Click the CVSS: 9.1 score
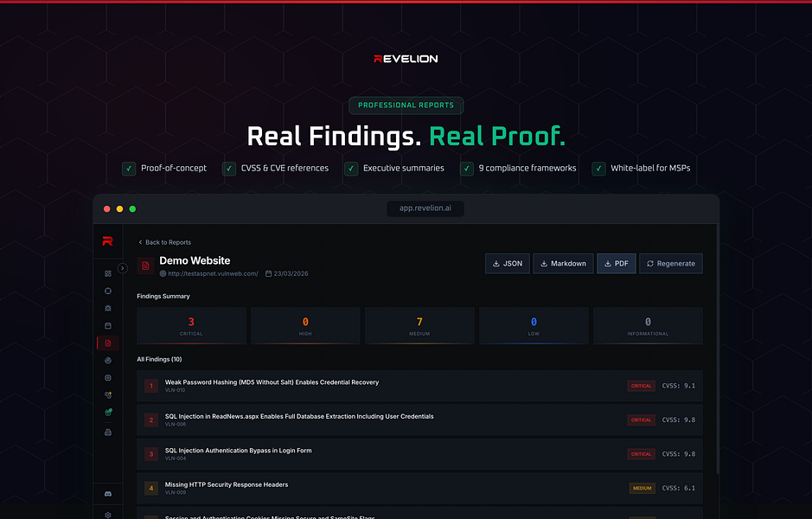Viewport: 812px width, 519px height. (678, 386)
